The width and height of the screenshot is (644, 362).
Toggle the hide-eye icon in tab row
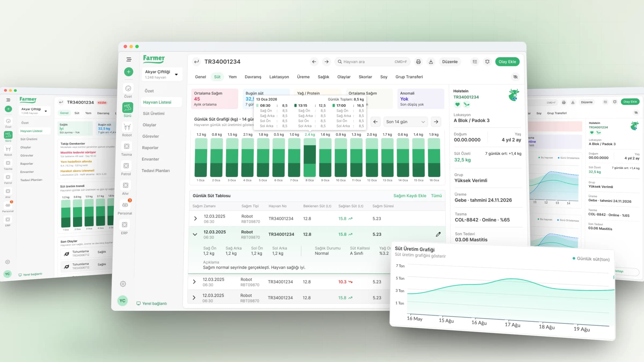coord(515,77)
